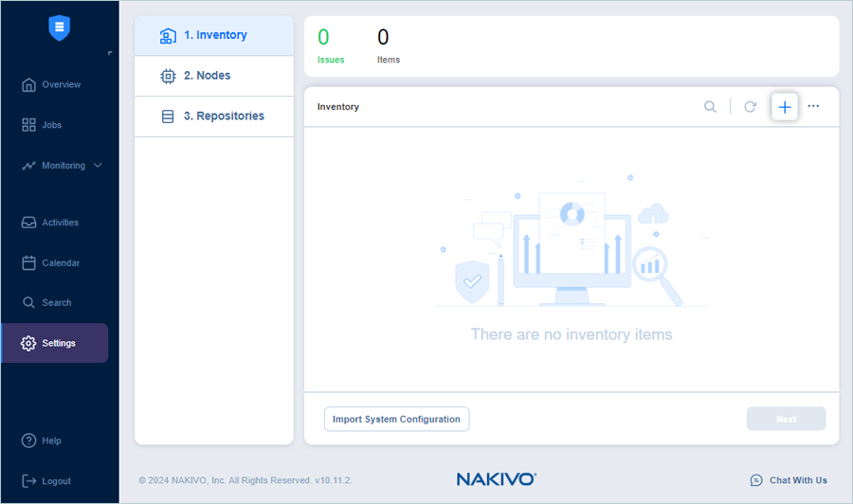Switch to the 2. Nodes tab
The height and width of the screenshot is (504, 853).
[214, 76]
